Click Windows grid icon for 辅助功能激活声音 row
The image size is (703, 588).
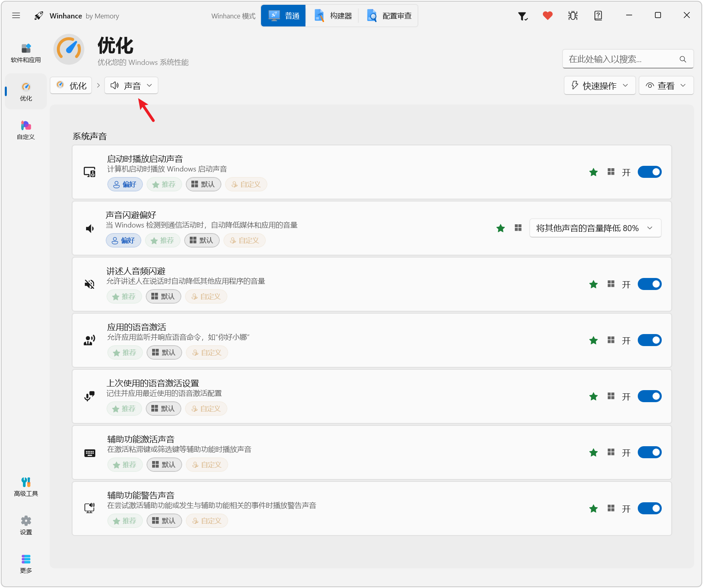point(611,452)
